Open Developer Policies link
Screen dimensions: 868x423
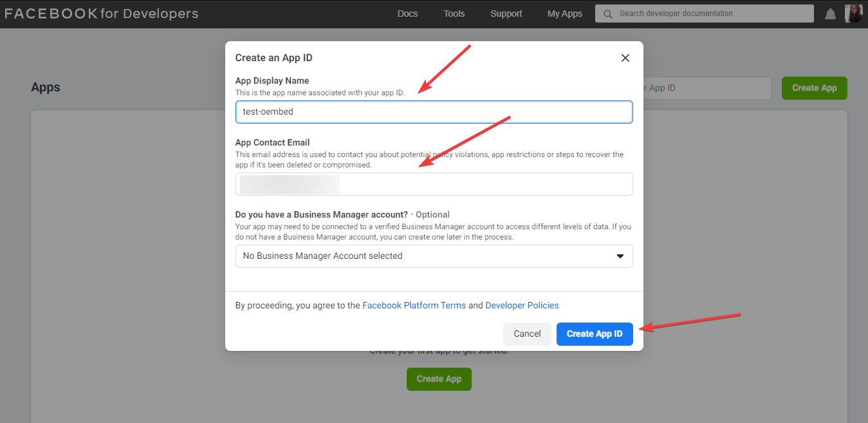pyautogui.click(x=522, y=305)
